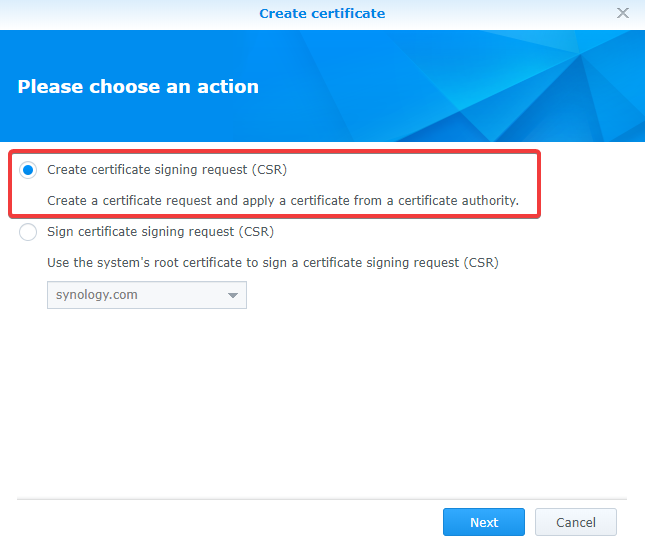
Task: Click the 'Create certificate signing request (CSR)' label
Action: pyautogui.click(x=167, y=170)
